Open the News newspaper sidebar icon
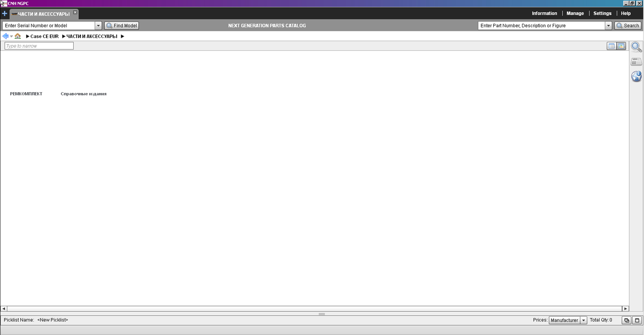The height and width of the screenshot is (335, 644). pyautogui.click(x=636, y=62)
